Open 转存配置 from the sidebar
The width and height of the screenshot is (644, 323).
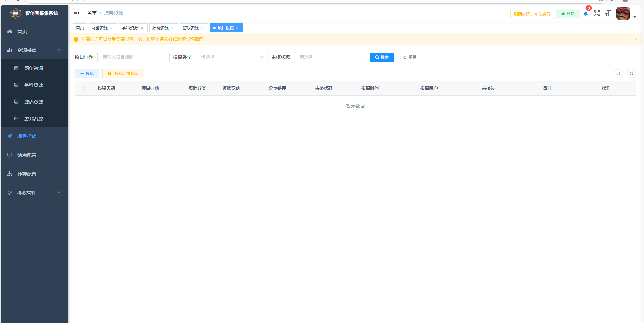[x=27, y=174]
